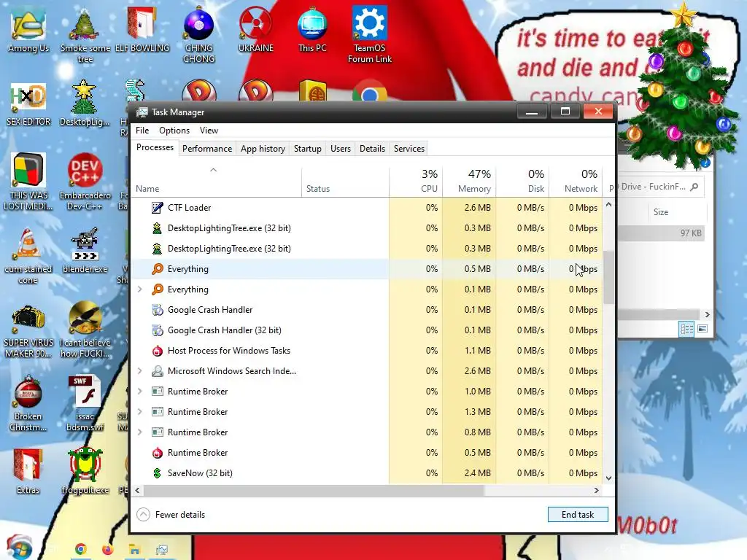Open the Embarcadero Dev-C++ desktop icon
The height and width of the screenshot is (560, 747).
click(x=85, y=171)
